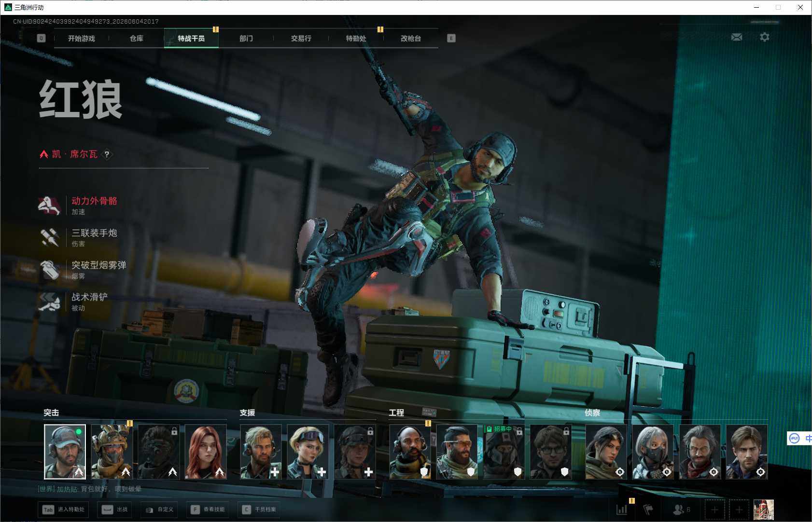Select the bald headset 工程 operator portrait
This screenshot has width=812, height=522.
tap(410, 452)
